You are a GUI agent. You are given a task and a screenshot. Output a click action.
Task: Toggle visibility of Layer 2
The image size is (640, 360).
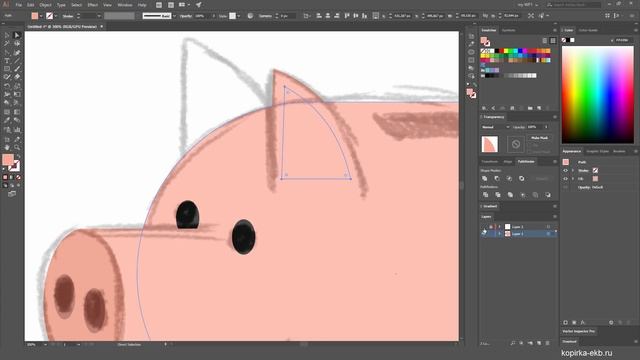[x=484, y=227]
